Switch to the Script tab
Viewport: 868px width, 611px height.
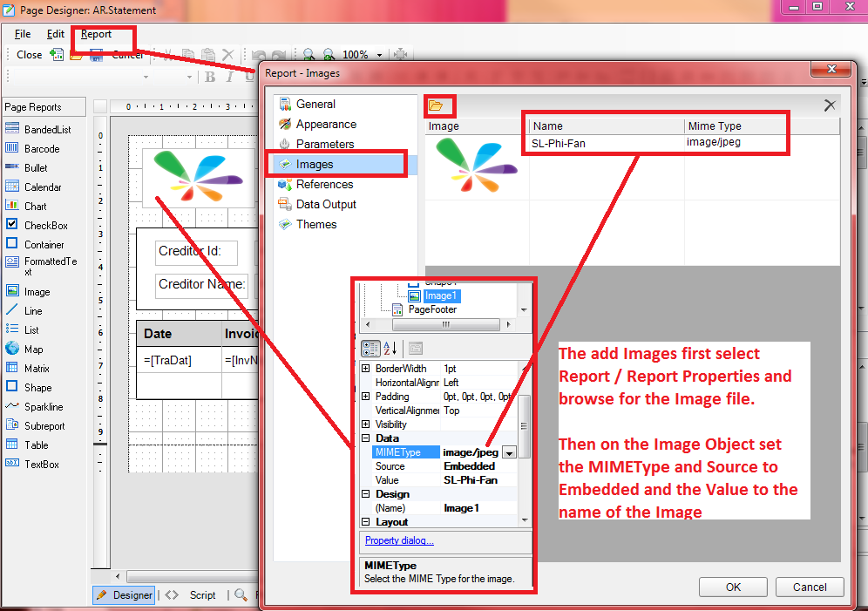pos(191,595)
